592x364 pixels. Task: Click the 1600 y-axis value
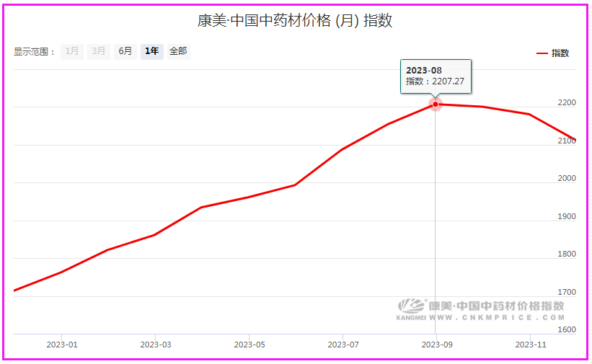(567, 329)
